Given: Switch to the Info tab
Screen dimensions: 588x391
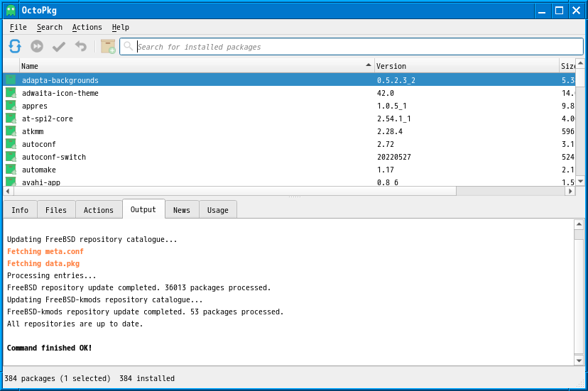Looking at the screenshot, I should (x=20, y=210).
